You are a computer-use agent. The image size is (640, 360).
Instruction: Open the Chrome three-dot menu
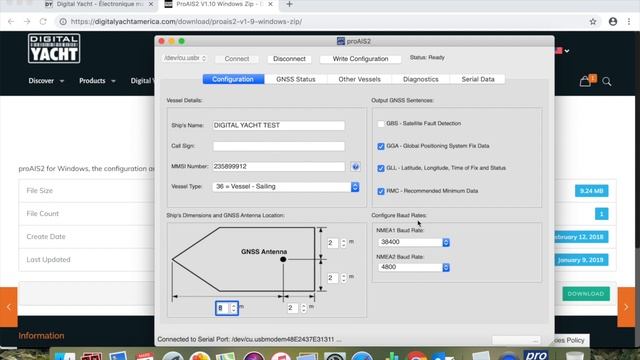629,22
